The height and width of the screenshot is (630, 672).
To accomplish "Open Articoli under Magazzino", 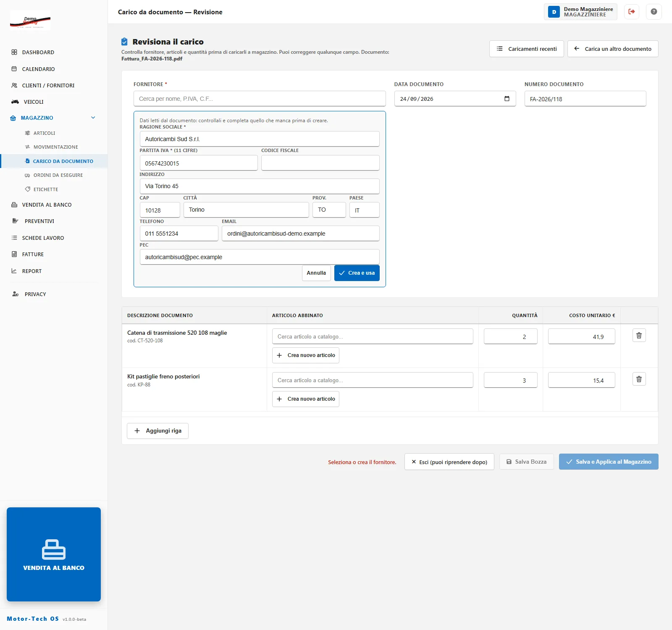I will 44,133.
